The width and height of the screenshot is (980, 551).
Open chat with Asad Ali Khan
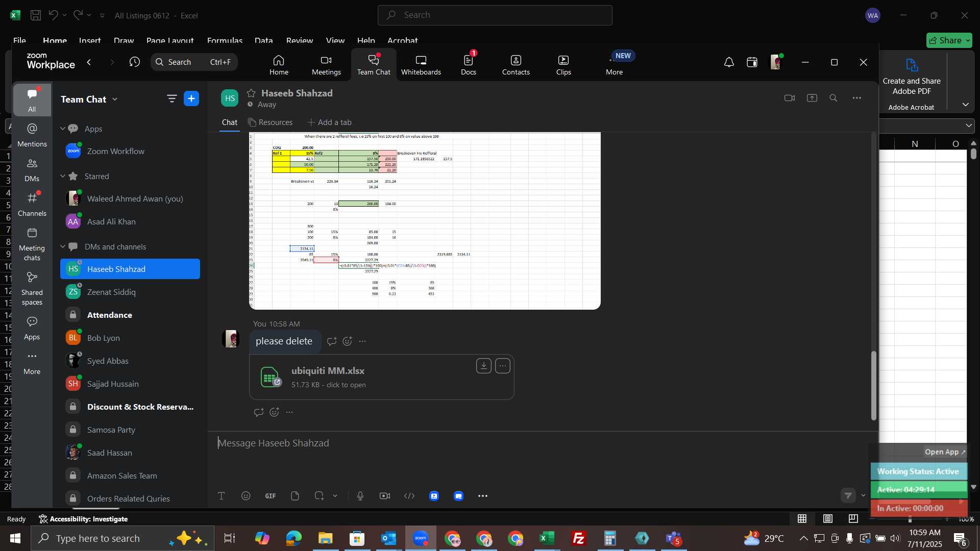point(130,221)
